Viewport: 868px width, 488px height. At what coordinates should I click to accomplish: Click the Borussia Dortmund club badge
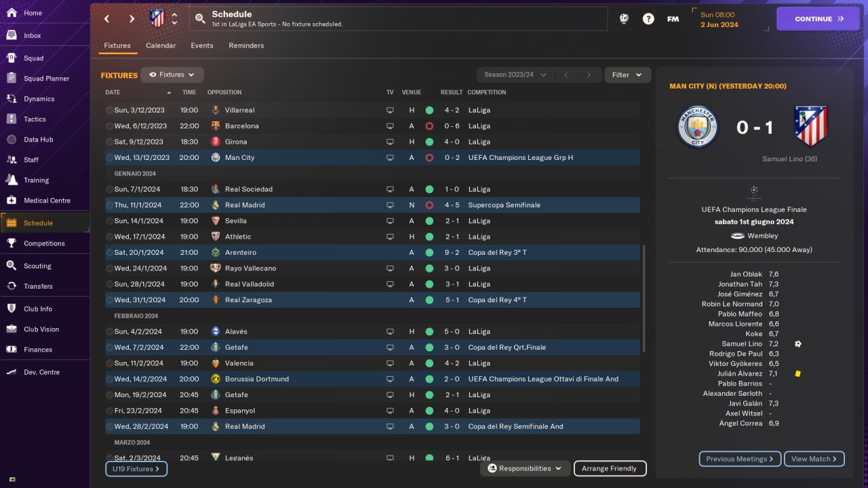tap(216, 379)
